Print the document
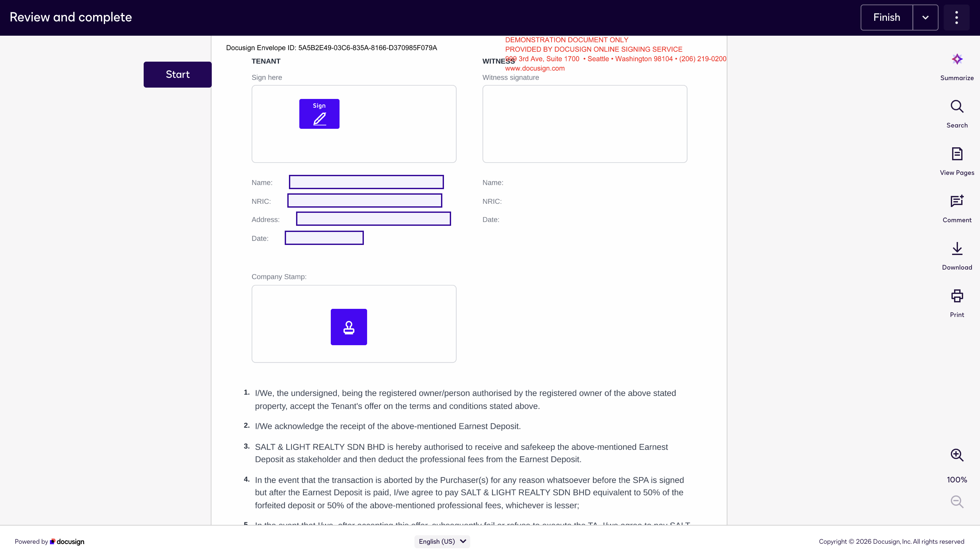980x558 pixels. click(x=957, y=296)
